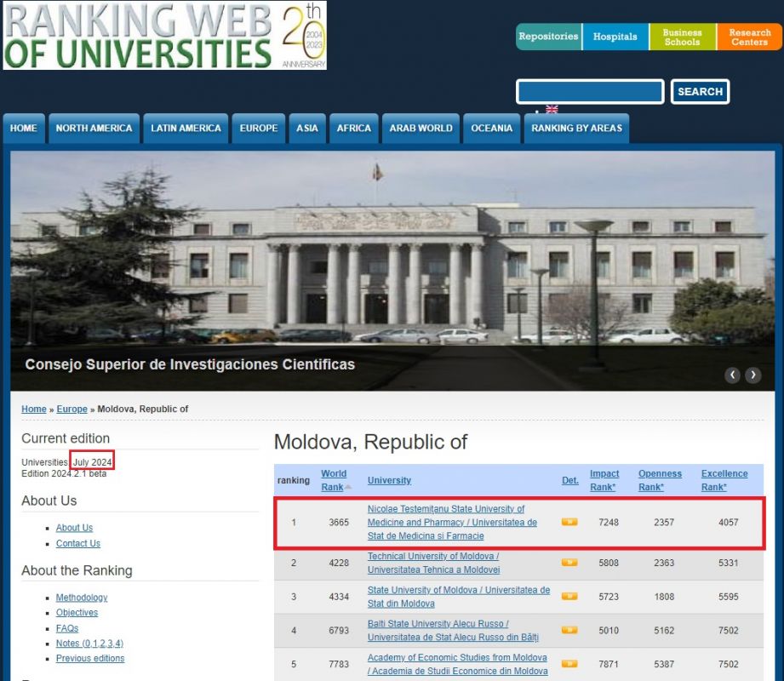Image resolution: width=784 pixels, height=681 pixels.
Task: Open the Methodology link
Action: 82,598
